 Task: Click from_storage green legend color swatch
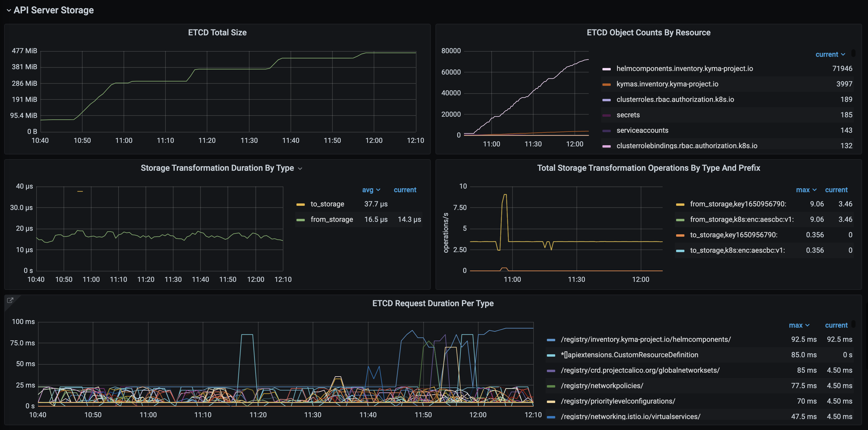click(x=300, y=220)
